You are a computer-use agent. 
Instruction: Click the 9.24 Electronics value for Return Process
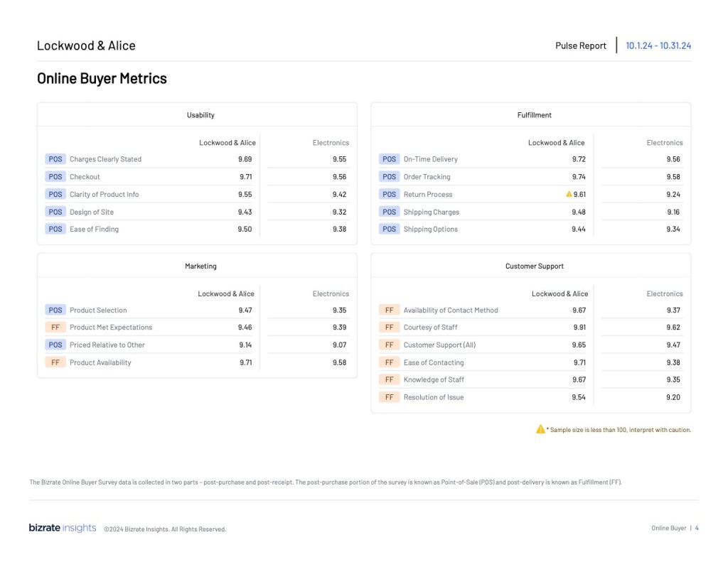coord(673,195)
